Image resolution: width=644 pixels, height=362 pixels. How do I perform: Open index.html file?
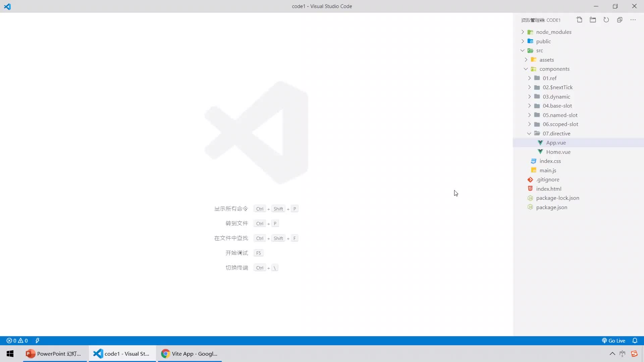[578, 189]
